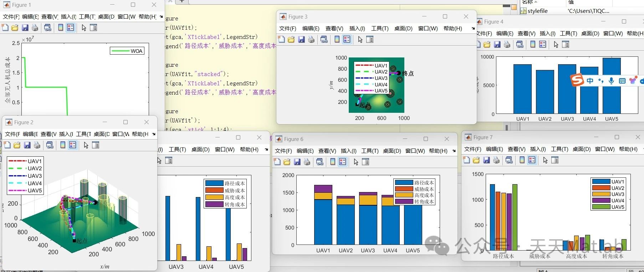
Task: Toggle Edit Plot arrow in Figure 1
Action: 84,27
